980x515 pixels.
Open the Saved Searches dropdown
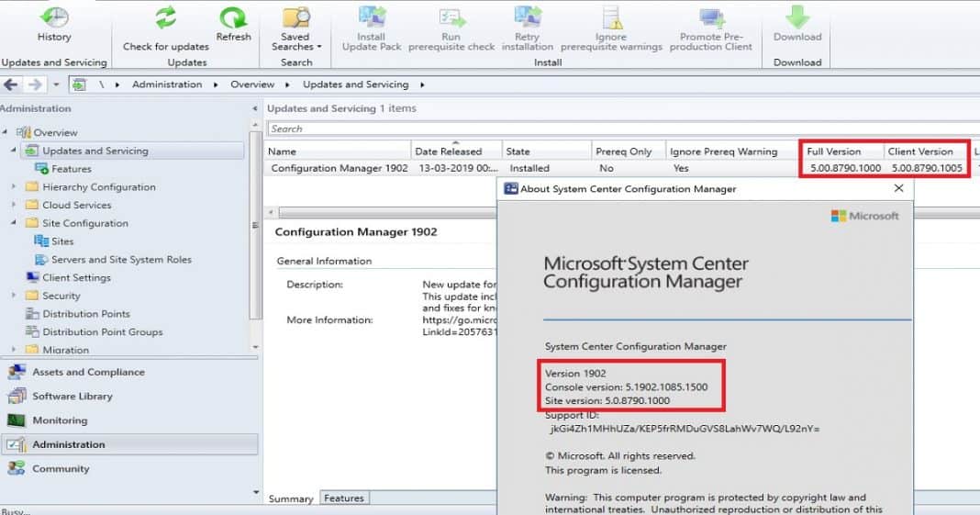tap(296, 28)
